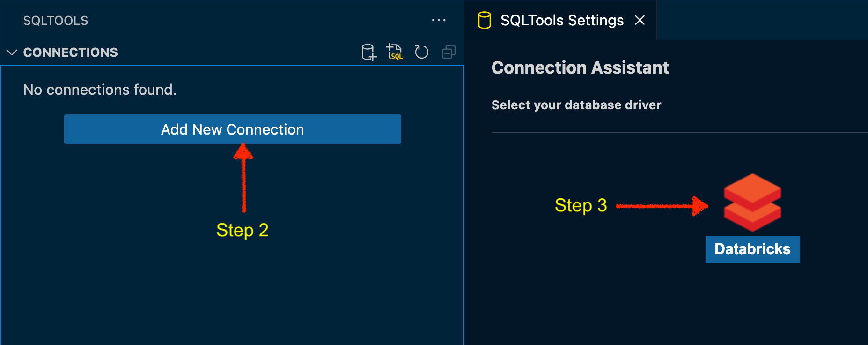Click the Add New Connection button
This screenshot has height=345, width=868.
click(x=233, y=129)
